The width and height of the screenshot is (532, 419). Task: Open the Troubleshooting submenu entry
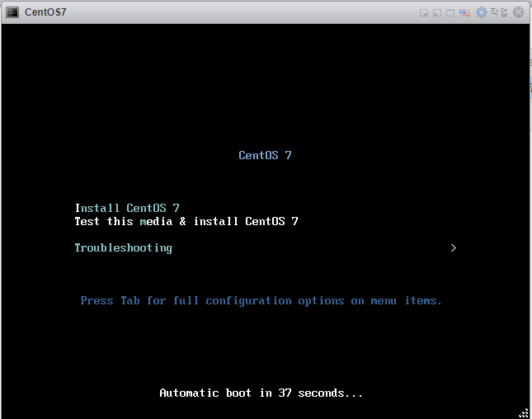(124, 248)
